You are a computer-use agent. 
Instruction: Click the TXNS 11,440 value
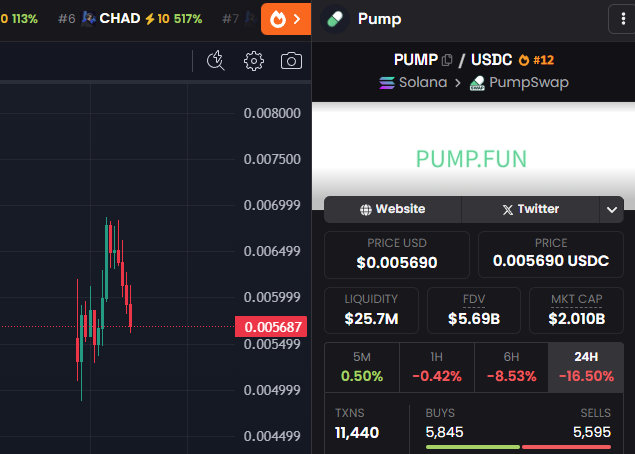tap(357, 433)
